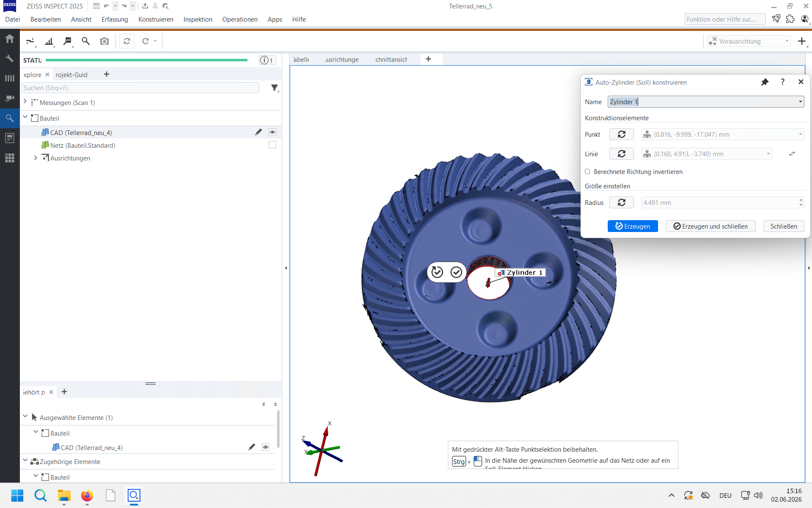Click the swap direction arrows beside Linie
The width and height of the screenshot is (812, 508).
coord(792,154)
